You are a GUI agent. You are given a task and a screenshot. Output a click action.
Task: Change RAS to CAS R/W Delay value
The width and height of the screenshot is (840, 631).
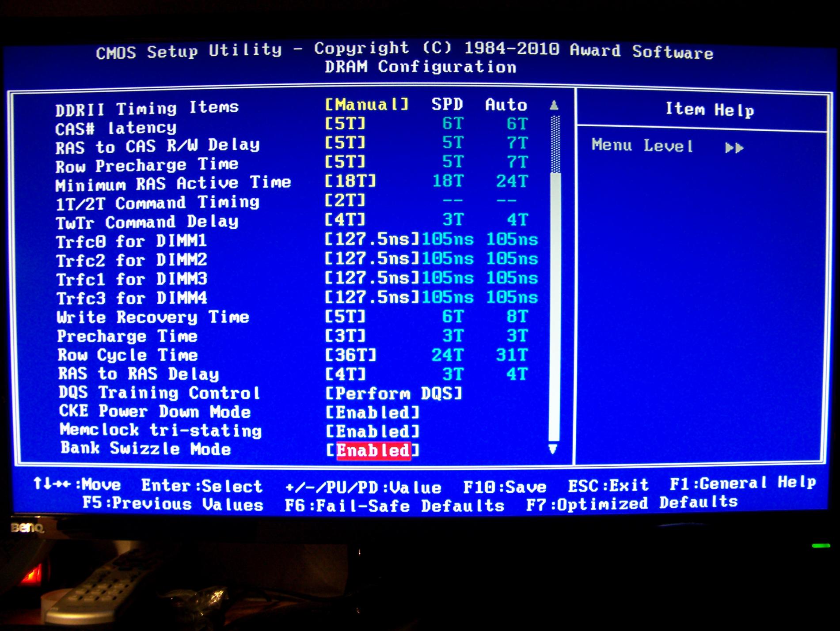tap(346, 143)
